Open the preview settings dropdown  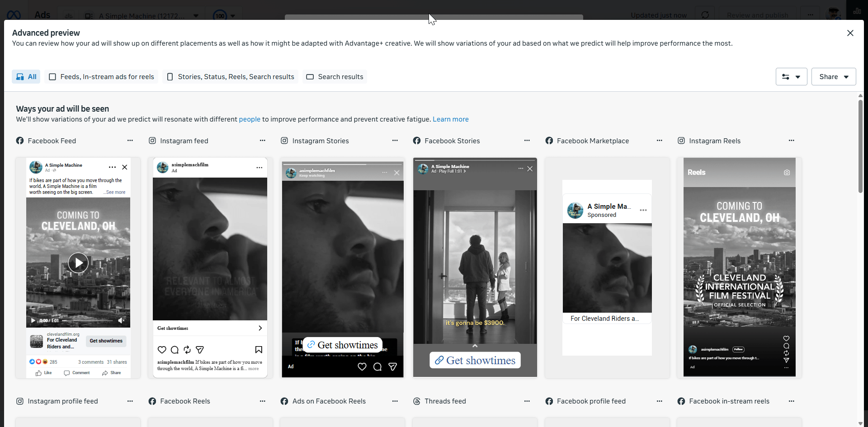[x=791, y=77]
